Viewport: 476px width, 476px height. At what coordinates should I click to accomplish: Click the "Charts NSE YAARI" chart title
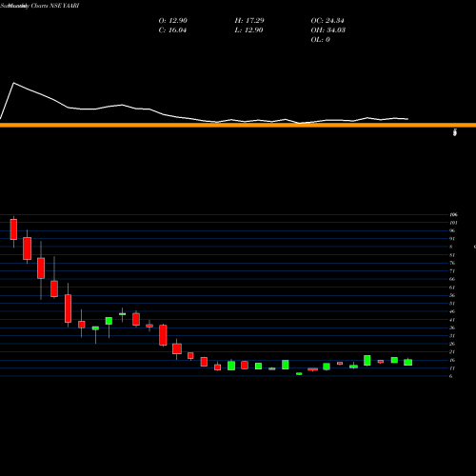tap(55, 6)
